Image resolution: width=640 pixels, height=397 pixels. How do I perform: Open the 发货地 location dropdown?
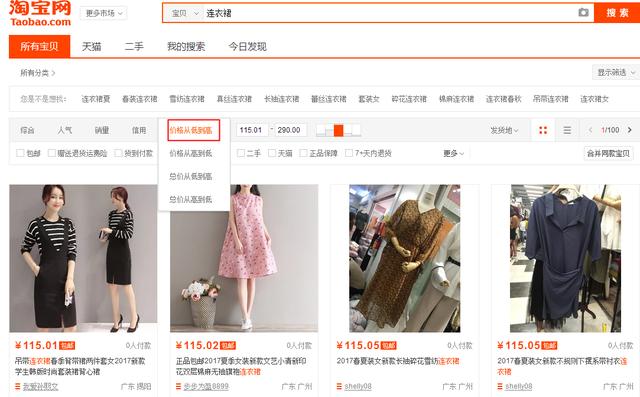[x=504, y=130]
